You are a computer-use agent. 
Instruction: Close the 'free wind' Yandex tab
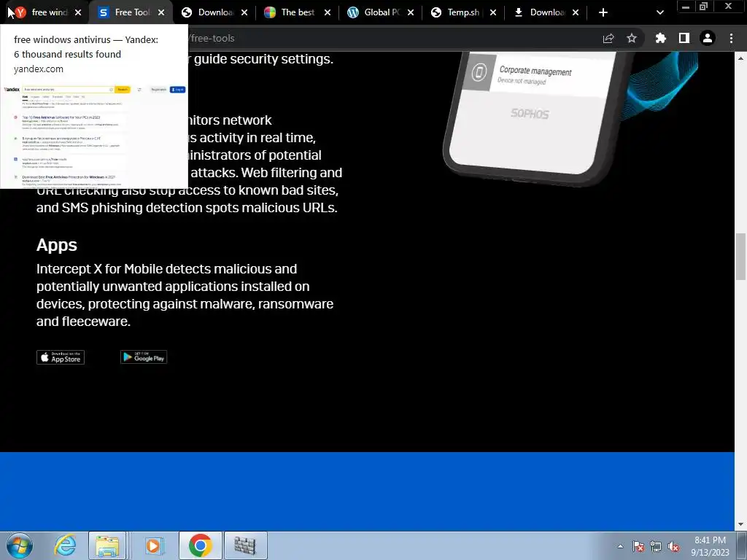[x=78, y=12]
